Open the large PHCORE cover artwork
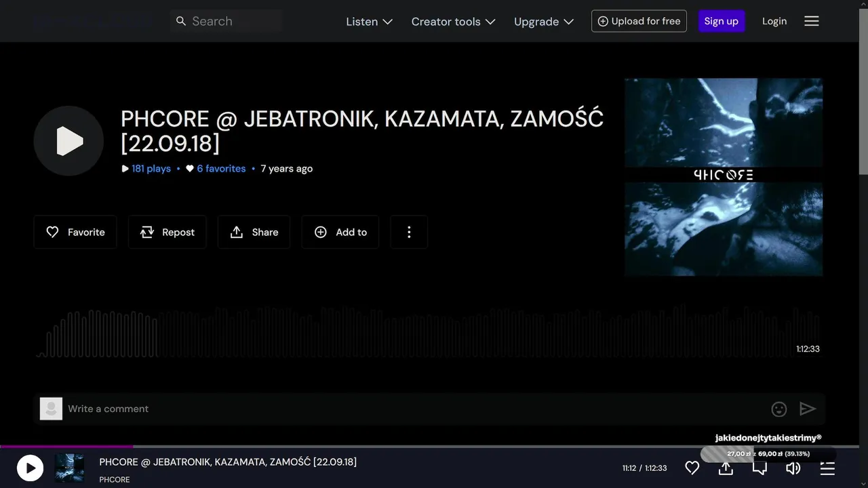This screenshot has height=488, width=868. pyautogui.click(x=724, y=177)
